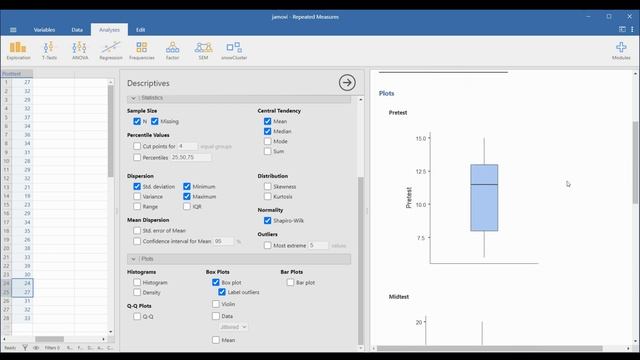Image resolution: width=640 pixels, height=360 pixels.
Task: Switch to the Data tab
Action: [x=77, y=30]
